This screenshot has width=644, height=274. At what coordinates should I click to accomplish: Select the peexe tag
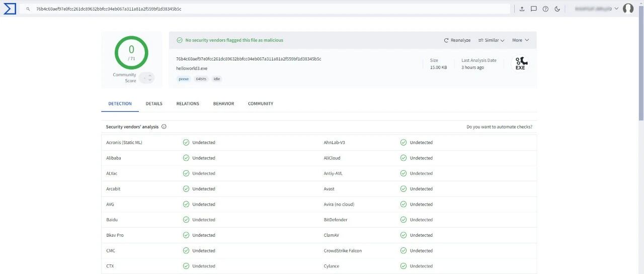point(184,79)
